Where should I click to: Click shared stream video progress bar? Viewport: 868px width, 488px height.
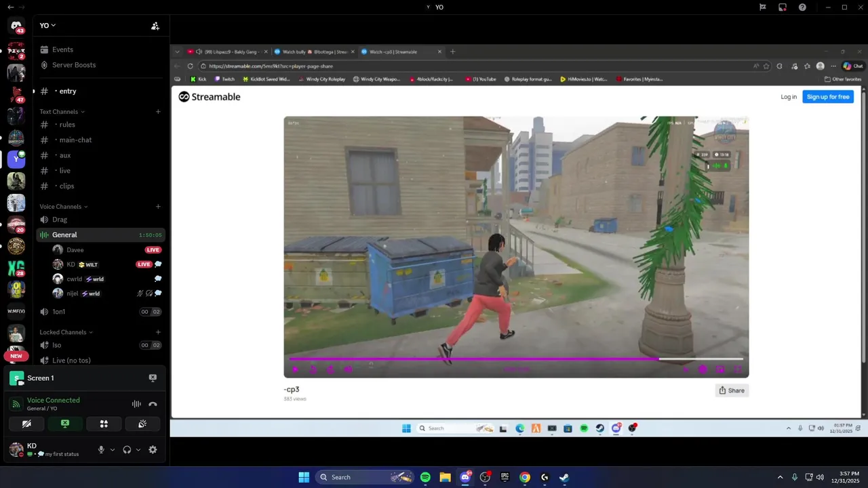[x=516, y=359]
